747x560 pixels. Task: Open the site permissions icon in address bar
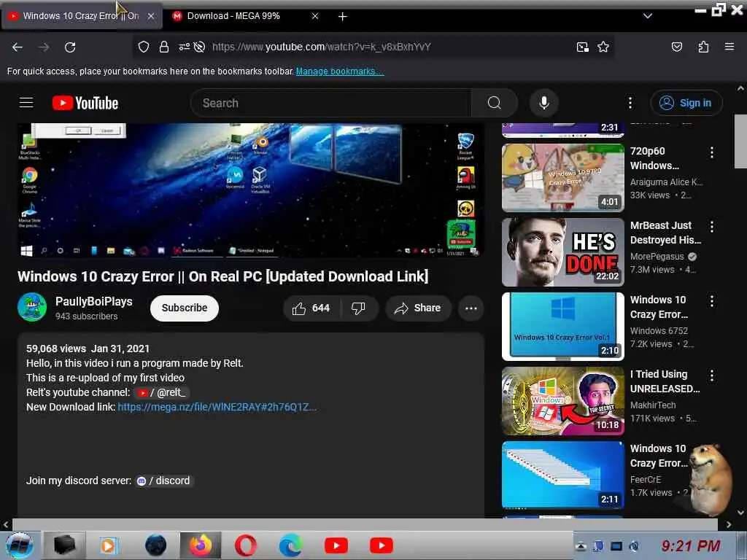(x=184, y=47)
